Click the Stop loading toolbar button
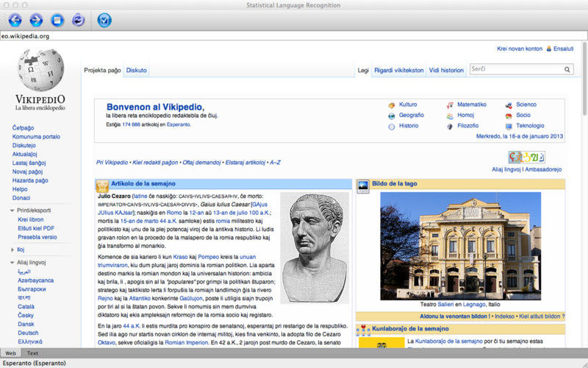 pyautogui.click(x=57, y=20)
